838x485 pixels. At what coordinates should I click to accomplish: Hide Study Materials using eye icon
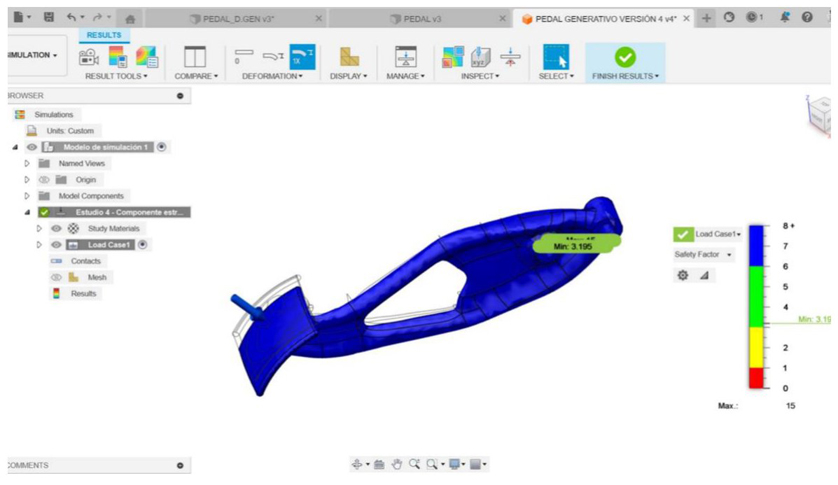(56, 229)
